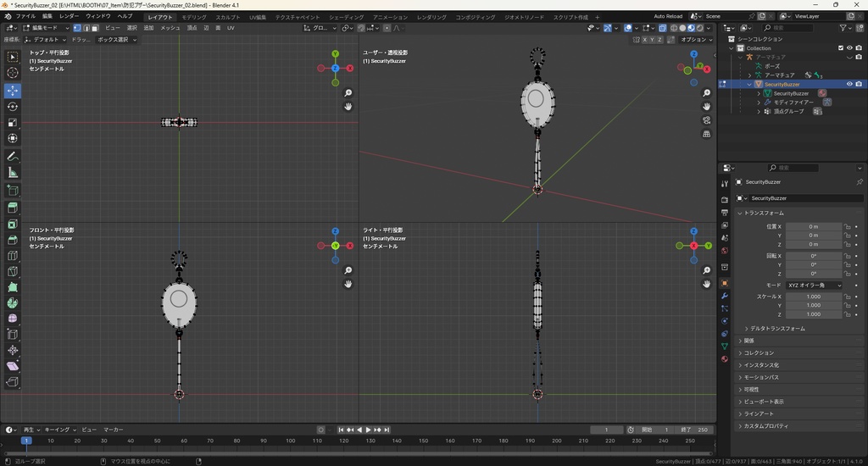Adjust the Location Z value field
The image size is (868, 466).
click(814, 244)
